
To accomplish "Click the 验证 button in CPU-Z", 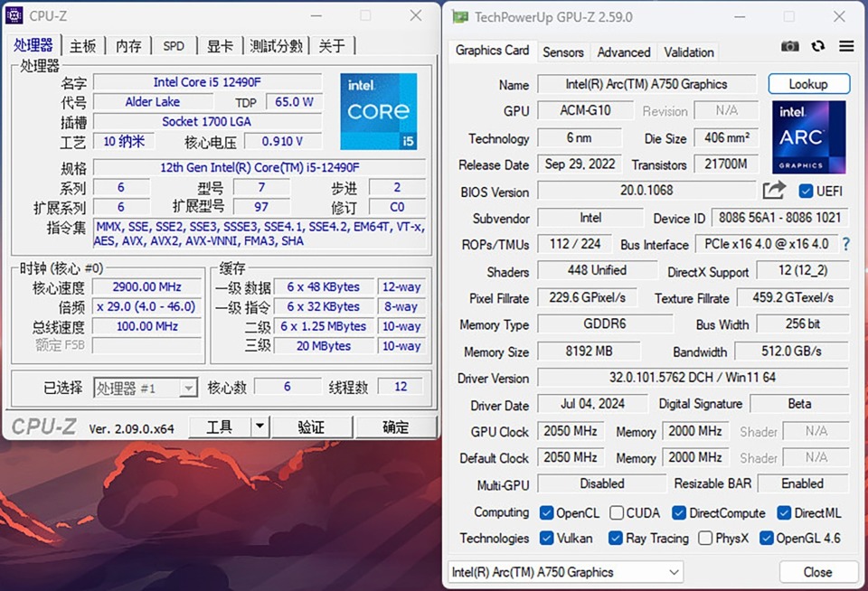I will 311,427.
